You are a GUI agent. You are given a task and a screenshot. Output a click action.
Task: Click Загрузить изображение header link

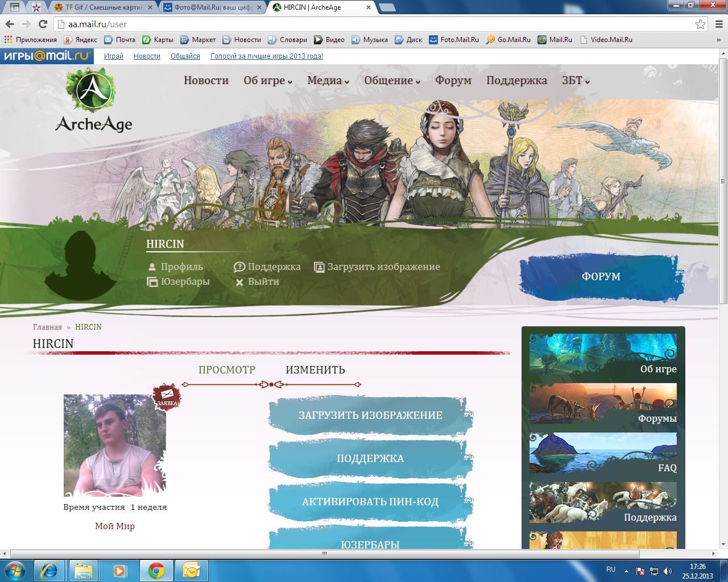[377, 267]
